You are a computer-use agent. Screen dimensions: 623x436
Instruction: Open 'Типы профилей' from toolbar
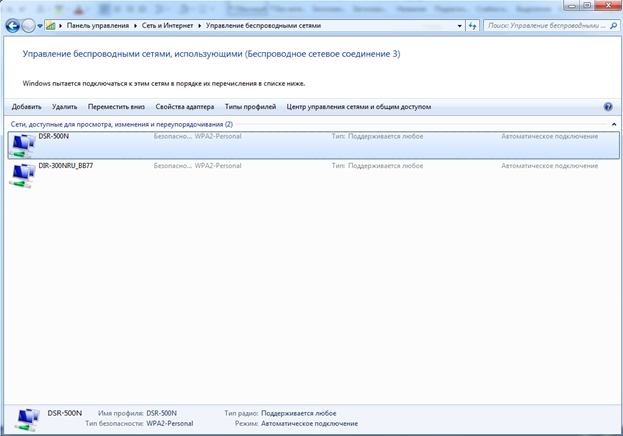click(x=250, y=105)
